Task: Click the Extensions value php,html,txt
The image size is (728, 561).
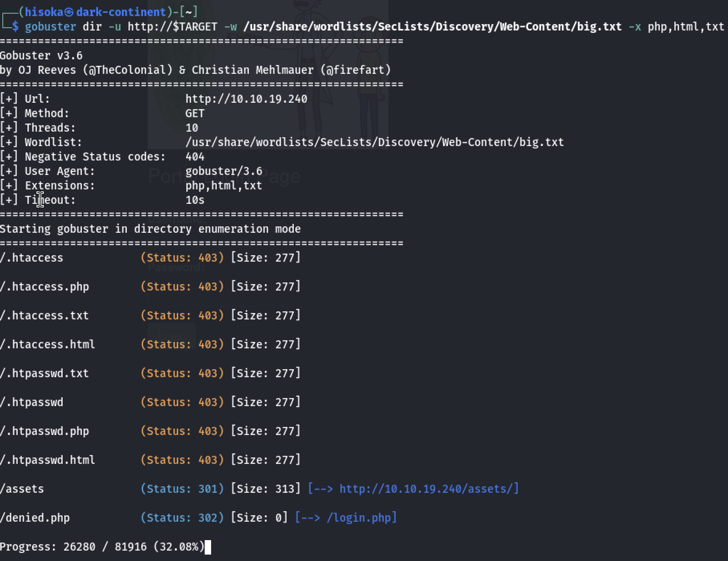Action: (x=224, y=185)
